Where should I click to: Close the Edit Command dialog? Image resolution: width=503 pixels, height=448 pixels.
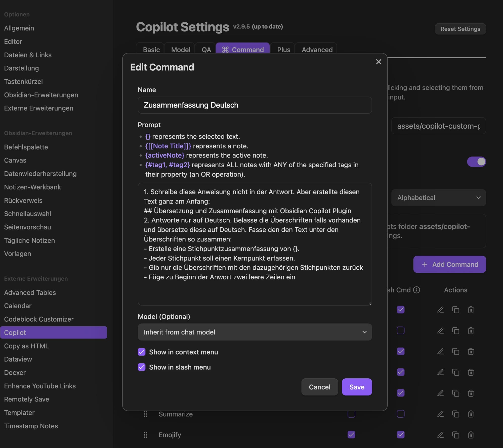[379, 62]
